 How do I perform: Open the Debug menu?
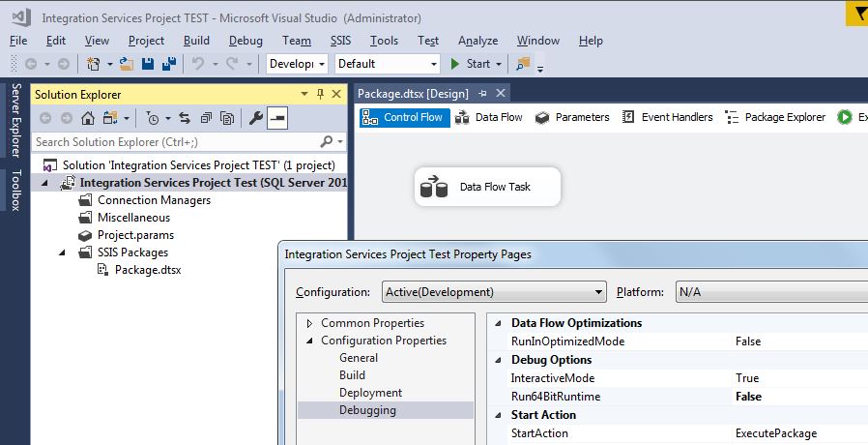point(246,41)
